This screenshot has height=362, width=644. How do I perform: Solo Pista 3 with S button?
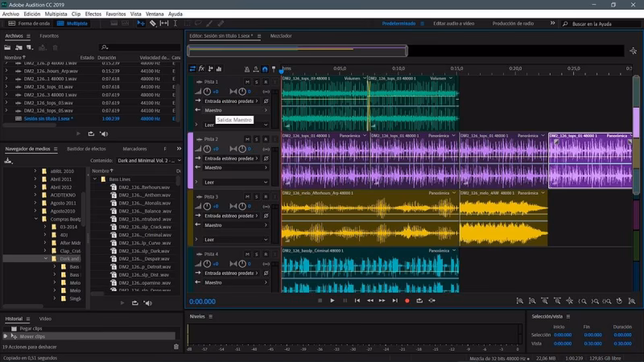[256, 196]
